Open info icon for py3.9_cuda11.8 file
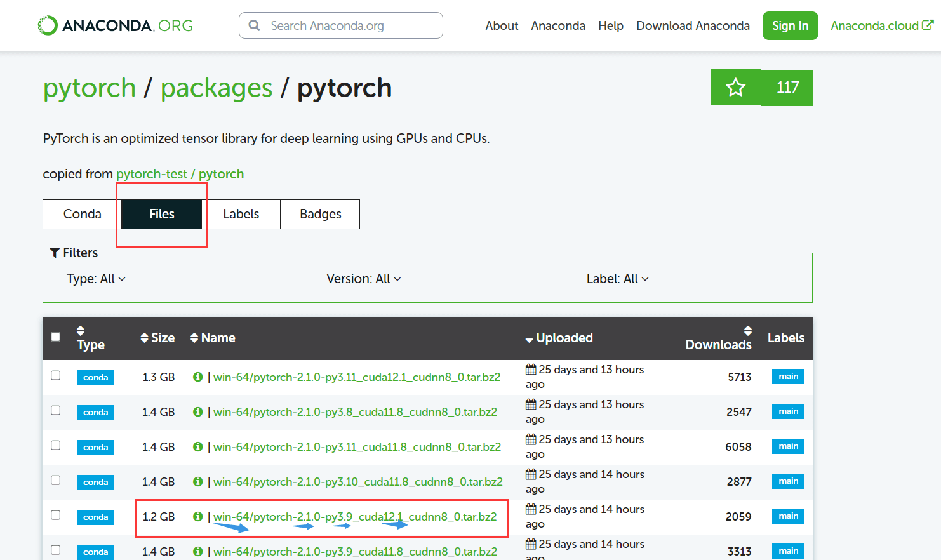 (x=198, y=552)
